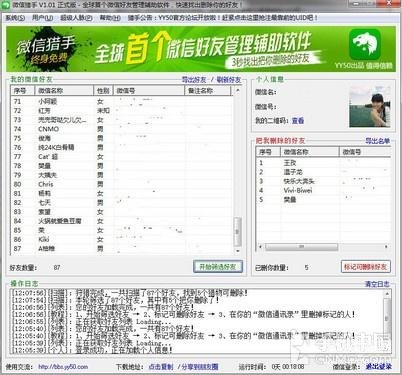Select deleted-friend row 1 王玫
This screenshot has height=375, width=402.
(x=323, y=163)
